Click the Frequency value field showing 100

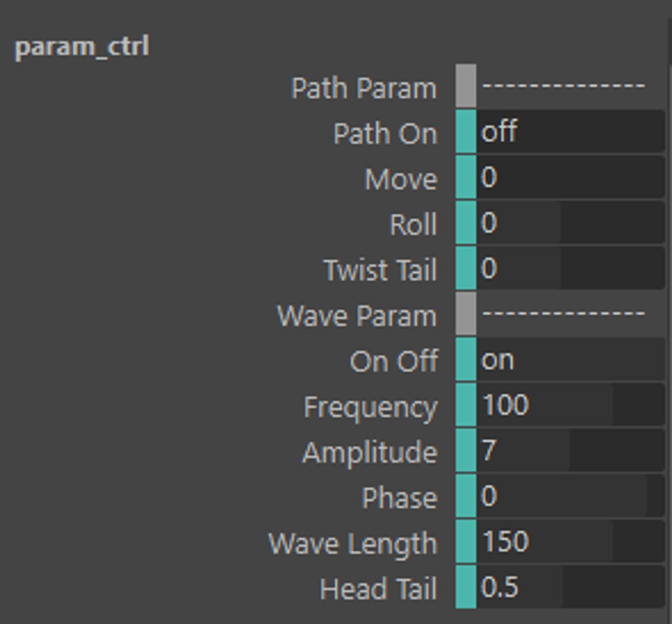pos(570,405)
